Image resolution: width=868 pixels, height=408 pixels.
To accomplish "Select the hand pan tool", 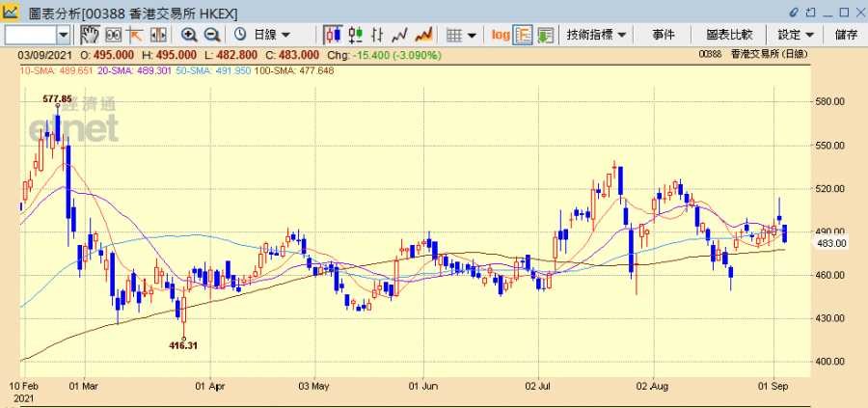I will point(89,35).
